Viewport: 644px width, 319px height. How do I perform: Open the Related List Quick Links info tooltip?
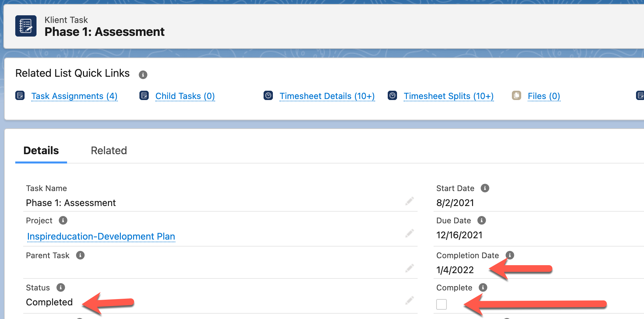pos(143,74)
